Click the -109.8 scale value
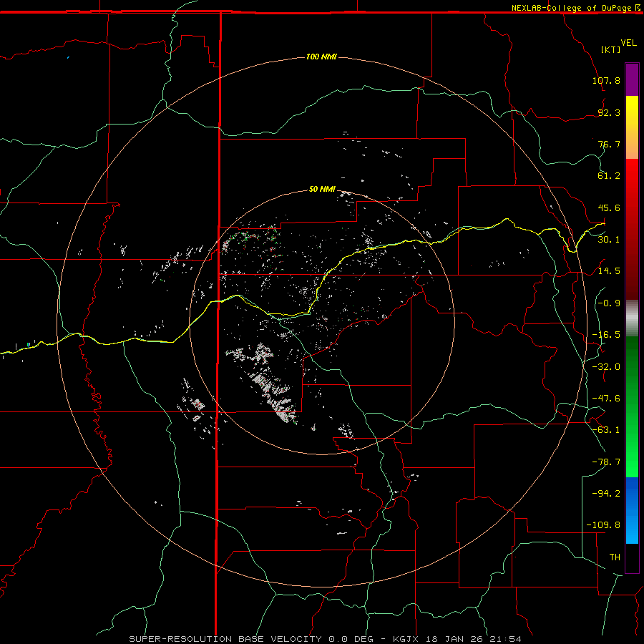The image size is (644, 644). [x=603, y=525]
